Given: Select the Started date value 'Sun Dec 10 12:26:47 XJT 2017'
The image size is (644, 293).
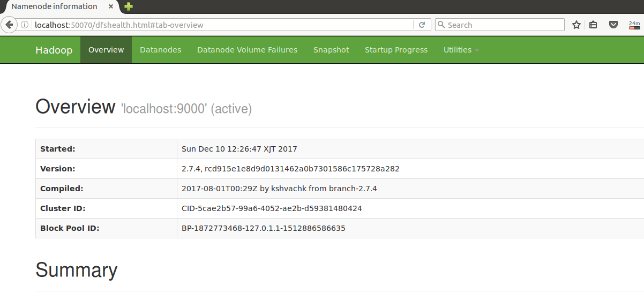Looking at the screenshot, I should click(x=239, y=149).
